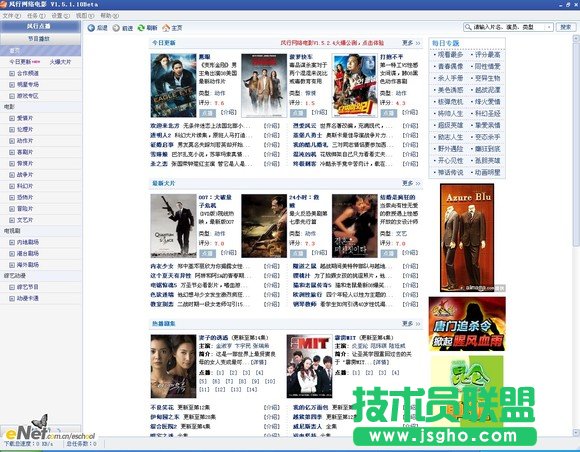Image resolution: width=580 pixels, height=452 pixels.
Task: Click box icon beside 动作片
Action: click(x=12, y=141)
